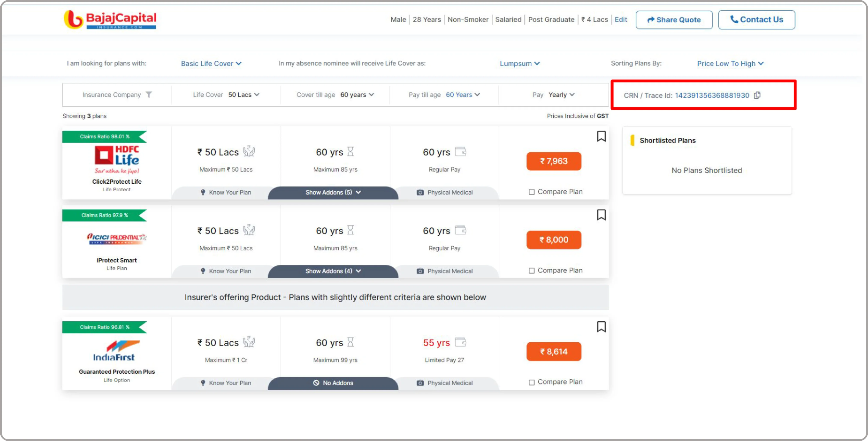Copy the CRN / Trace Id icon
This screenshot has height=441, width=868.
(x=757, y=95)
